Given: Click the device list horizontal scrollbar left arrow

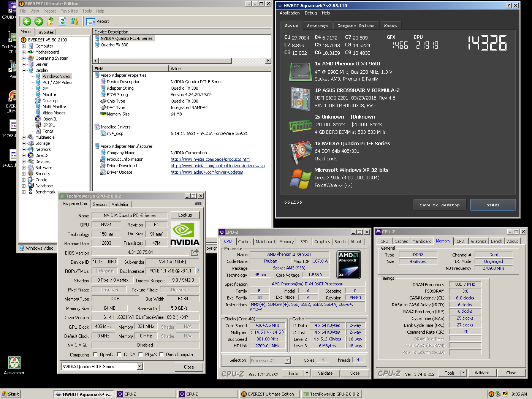Looking at the screenshot, I should (x=96, y=60).
